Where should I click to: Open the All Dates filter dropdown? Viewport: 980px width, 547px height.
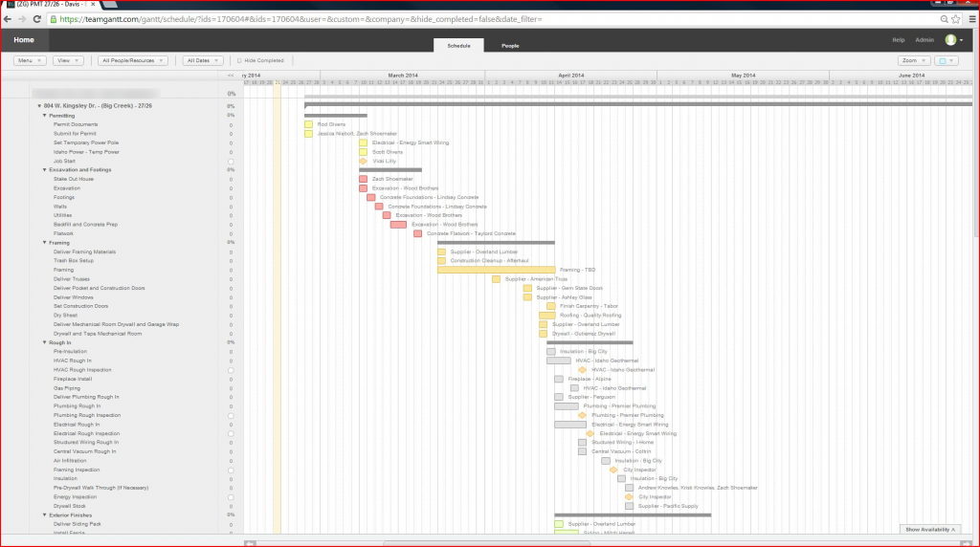[203, 60]
